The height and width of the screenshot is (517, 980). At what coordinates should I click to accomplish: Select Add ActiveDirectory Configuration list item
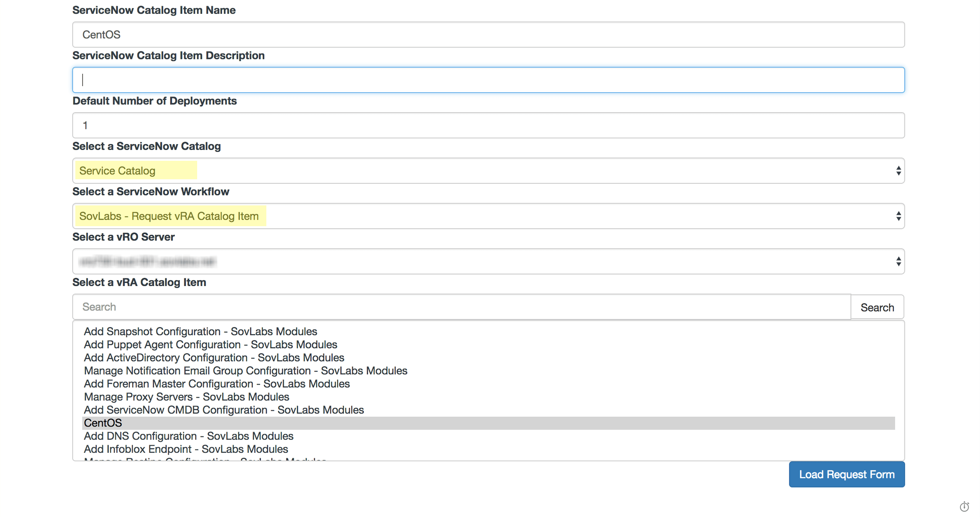(214, 357)
